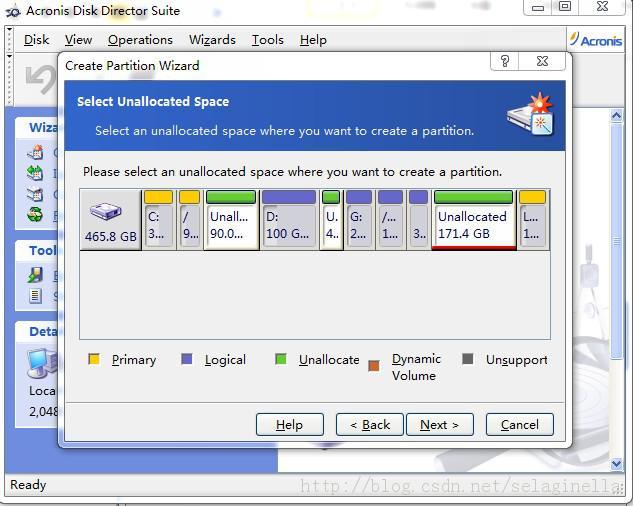Click the computer icon in Details panel
Viewport: 633px width, 506px height.
click(42, 363)
